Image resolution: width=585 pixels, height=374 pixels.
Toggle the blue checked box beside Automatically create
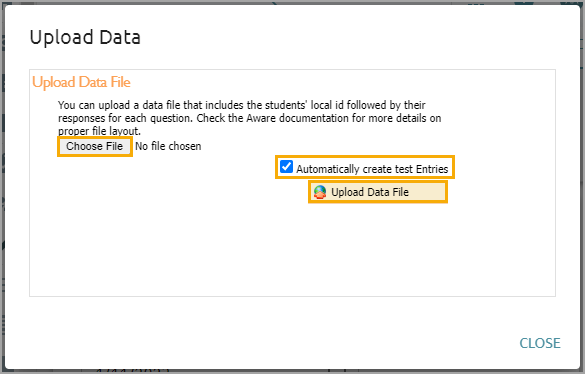(286, 166)
